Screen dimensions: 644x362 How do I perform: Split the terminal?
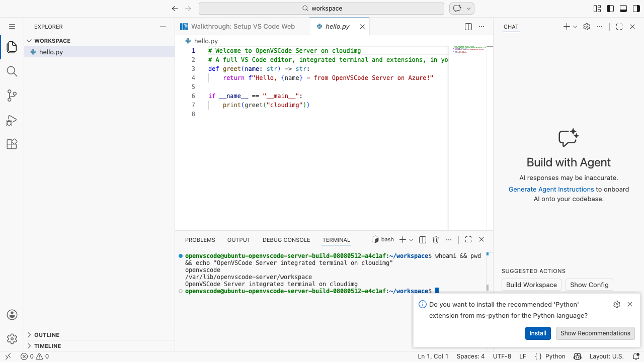pos(423,240)
